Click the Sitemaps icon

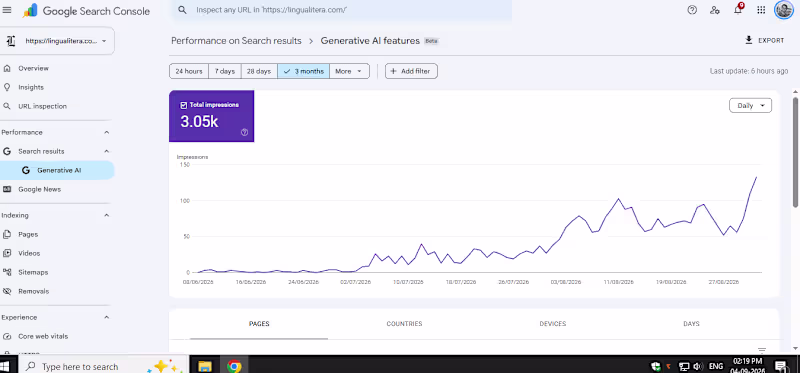point(7,272)
